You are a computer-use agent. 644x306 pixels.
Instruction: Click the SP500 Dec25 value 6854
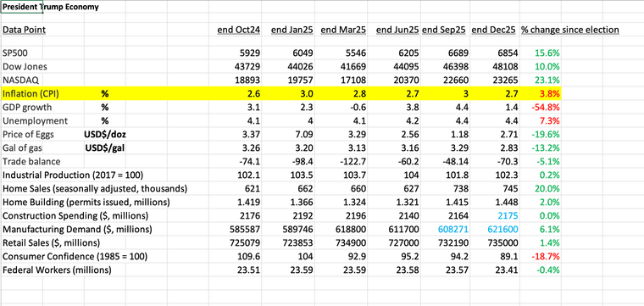coord(507,53)
